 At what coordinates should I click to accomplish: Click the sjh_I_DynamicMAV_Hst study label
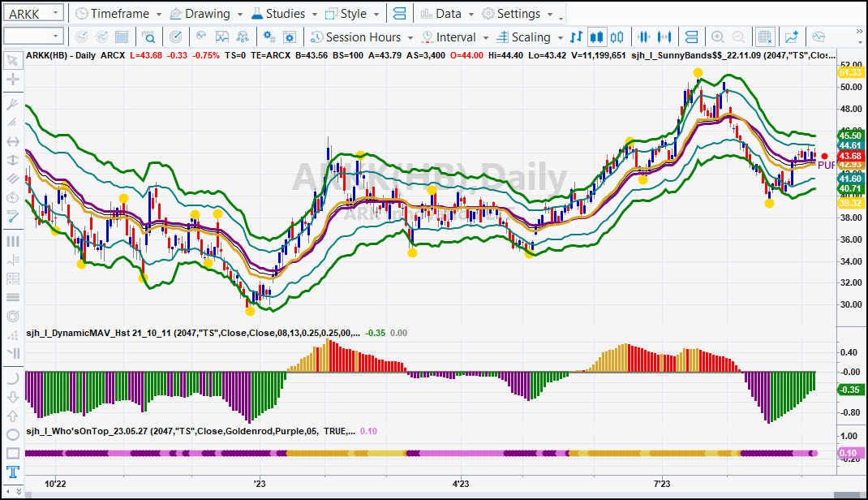point(193,333)
